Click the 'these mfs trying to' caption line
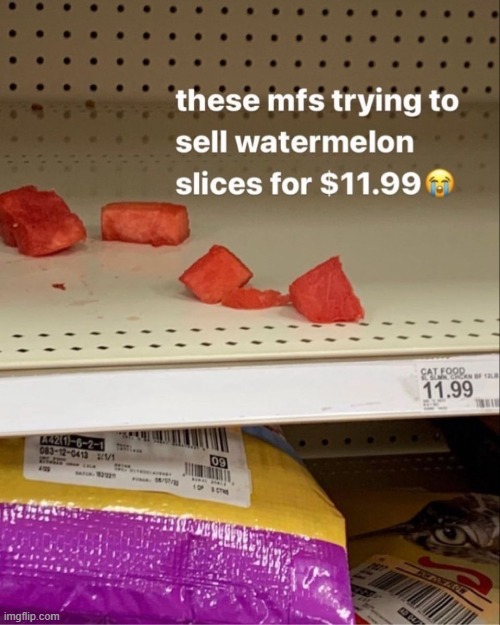500x625 pixels. pyautogui.click(x=317, y=101)
